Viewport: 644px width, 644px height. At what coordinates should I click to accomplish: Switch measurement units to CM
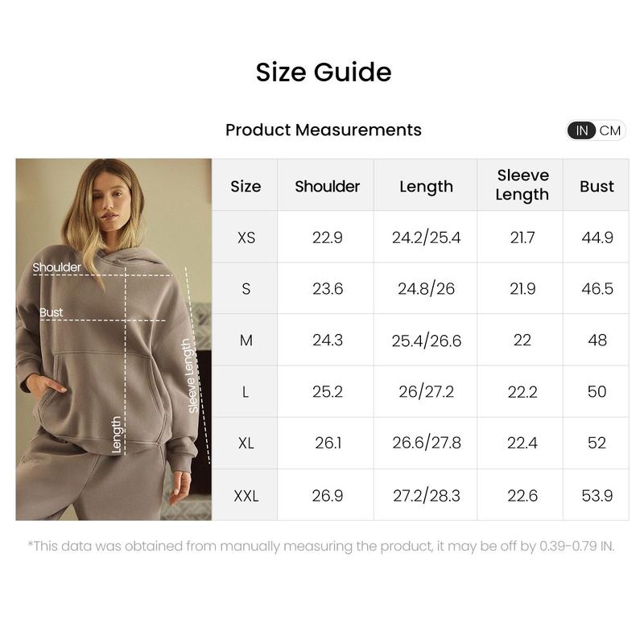(610, 130)
